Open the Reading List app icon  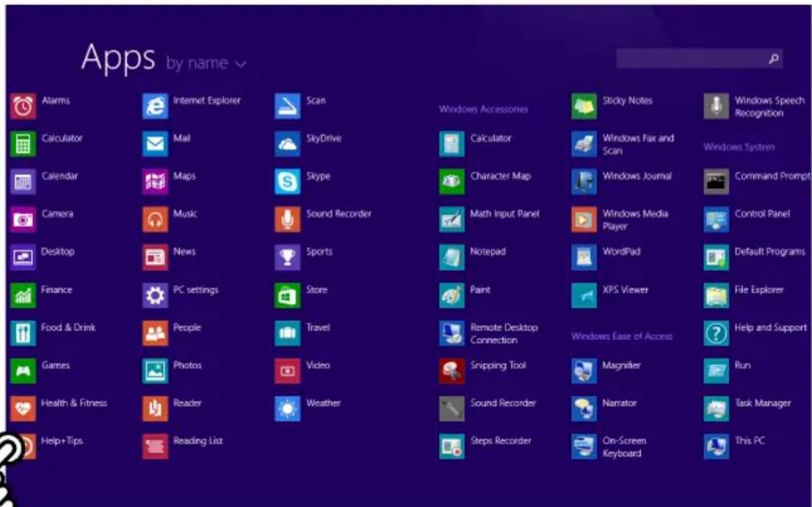(x=156, y=447)
